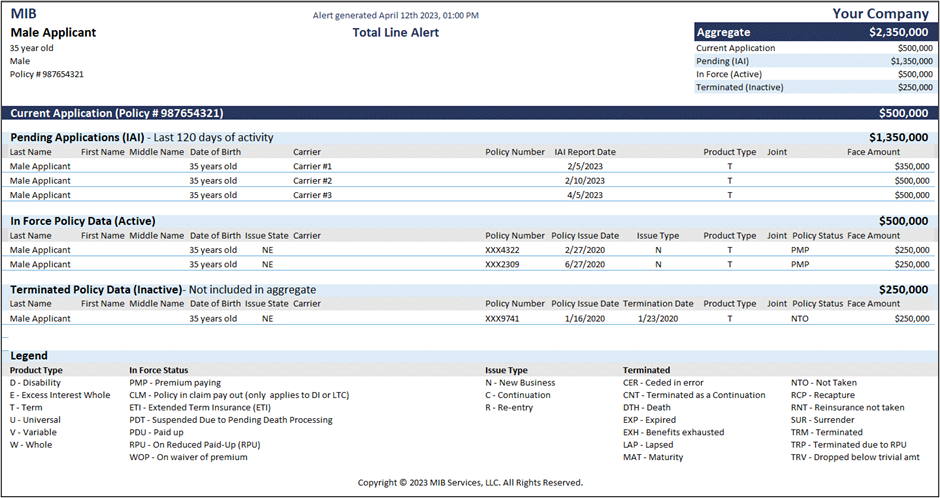The height and width of the screenshot is (498, 940).
Task: Click the In Force Policy Data header
Action: (x=83, y=221)
